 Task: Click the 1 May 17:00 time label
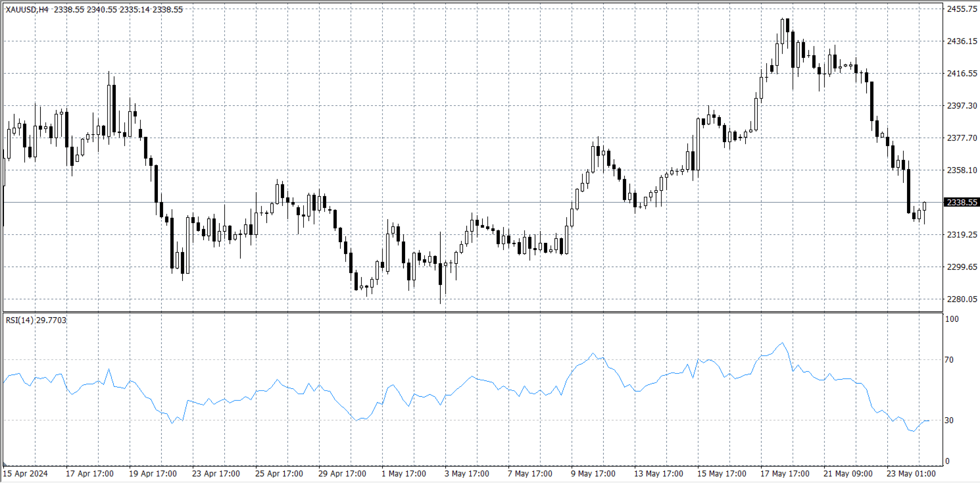pyautogui.click(x=404, y=474)
